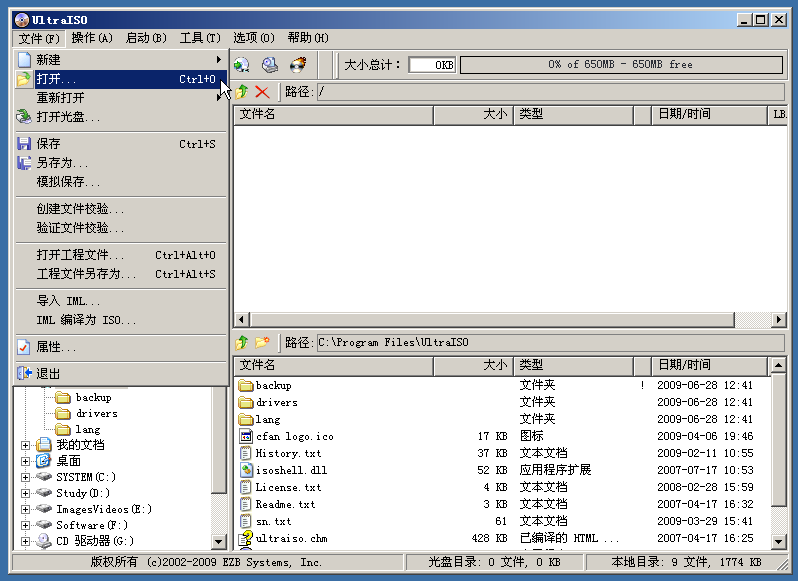Click the image path field showing /

tap(550, 92)
